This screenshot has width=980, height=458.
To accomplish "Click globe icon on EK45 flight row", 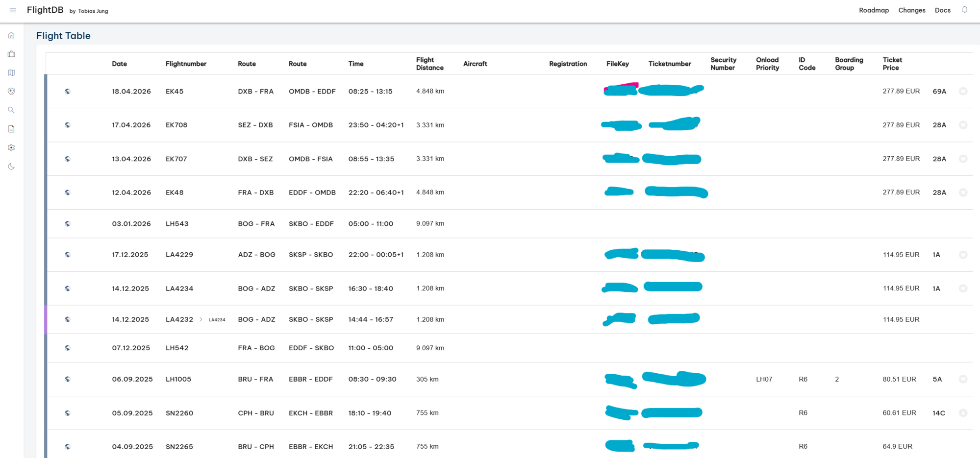I will (x=68, y=91).
